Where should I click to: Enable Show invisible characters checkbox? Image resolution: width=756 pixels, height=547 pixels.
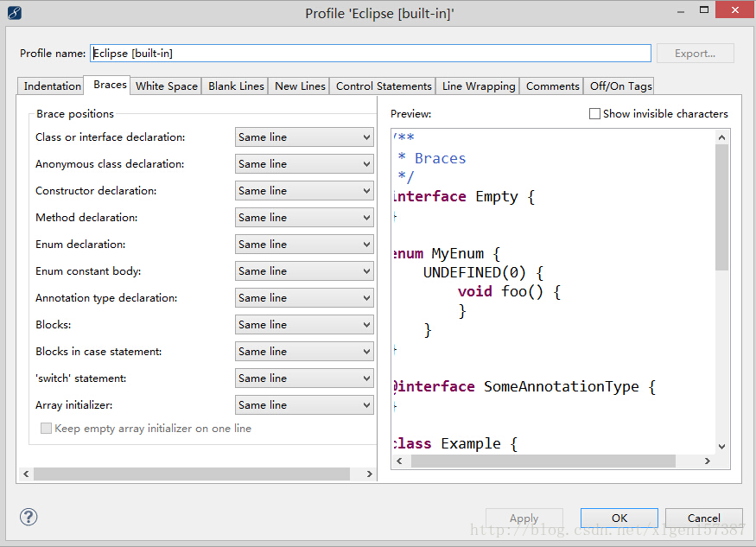click(x=594, y=114)
